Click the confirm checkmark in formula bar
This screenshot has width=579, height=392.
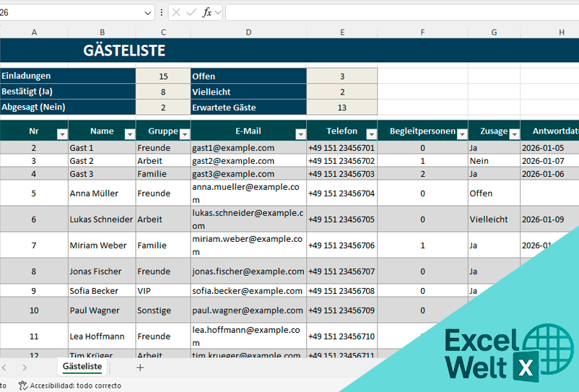pyautogui.click(x=191, y=13)
